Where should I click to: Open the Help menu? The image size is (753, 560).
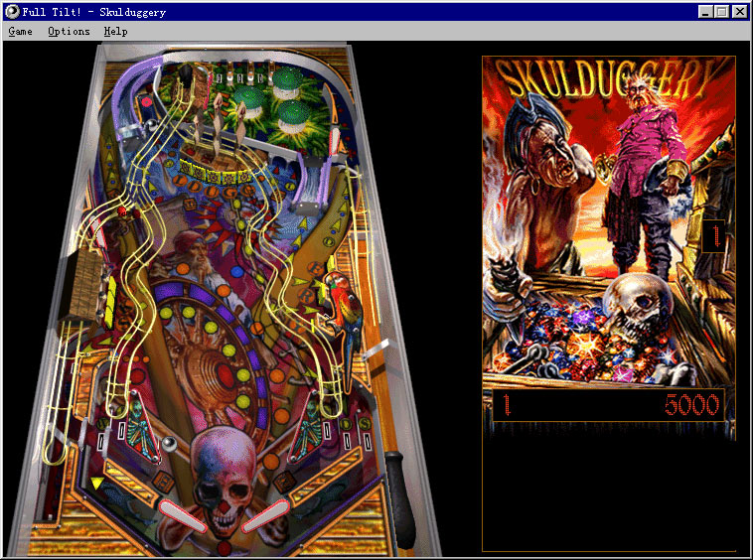pyautogui.click(x=116, y=31)
